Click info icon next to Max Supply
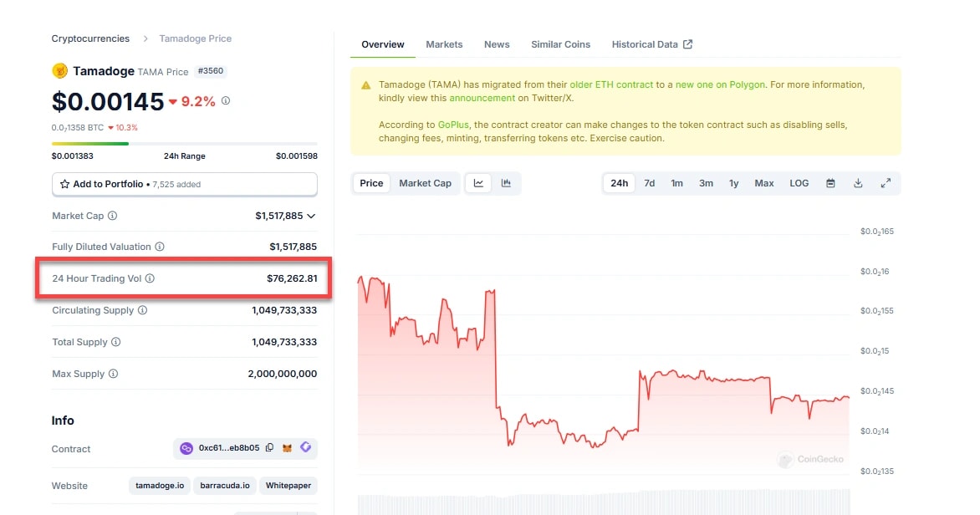This screenshot has height=515, width=980. click(x=113, y=374)
